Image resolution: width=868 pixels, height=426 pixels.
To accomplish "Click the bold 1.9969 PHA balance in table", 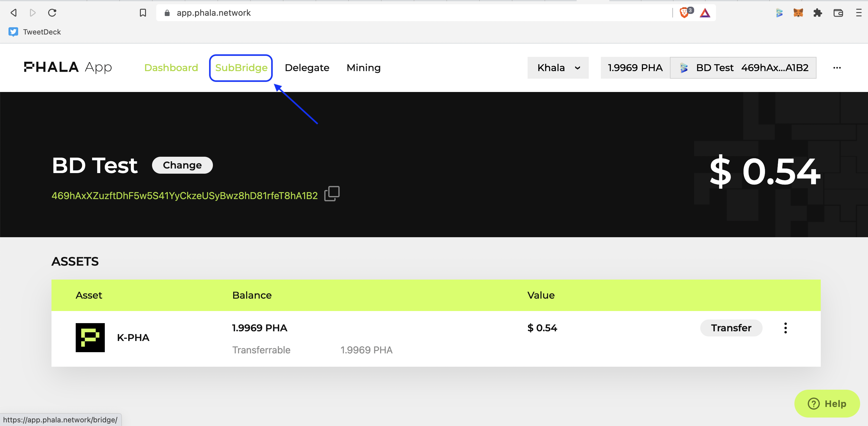I will pyautogui.click(x=260, y=328).
